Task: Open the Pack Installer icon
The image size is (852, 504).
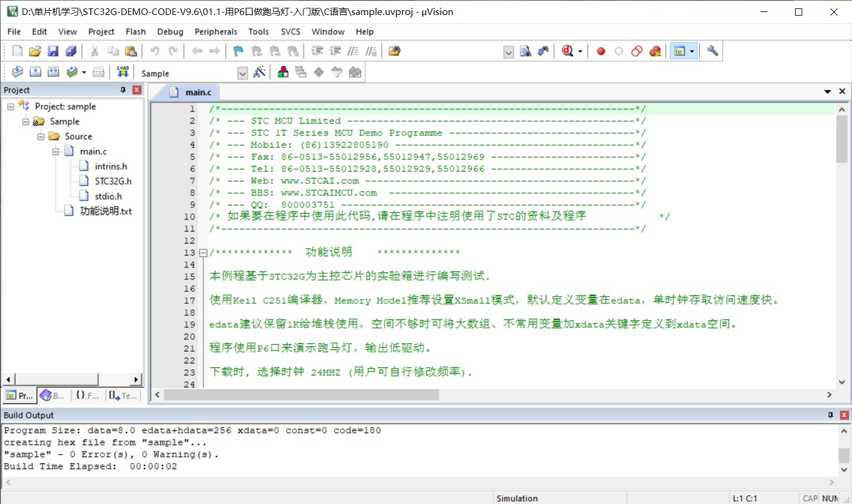Action: point(355,73)
